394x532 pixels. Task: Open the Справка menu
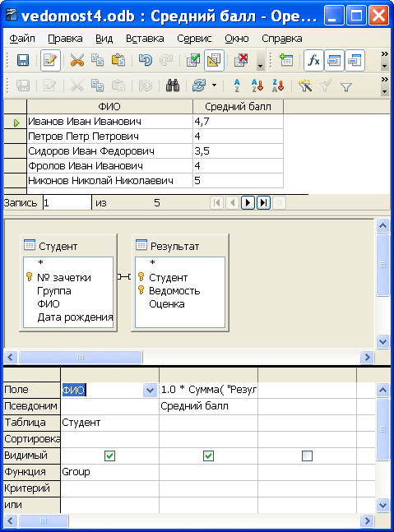[x=281, y=39]
